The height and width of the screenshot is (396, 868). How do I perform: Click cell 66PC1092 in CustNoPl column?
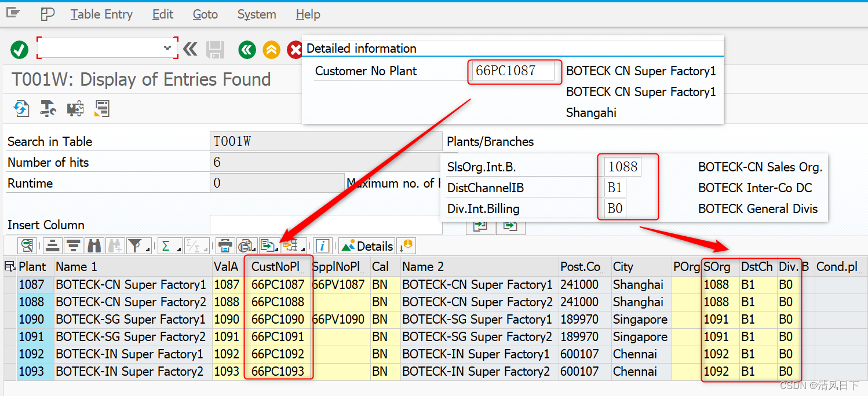click(279, 354)
